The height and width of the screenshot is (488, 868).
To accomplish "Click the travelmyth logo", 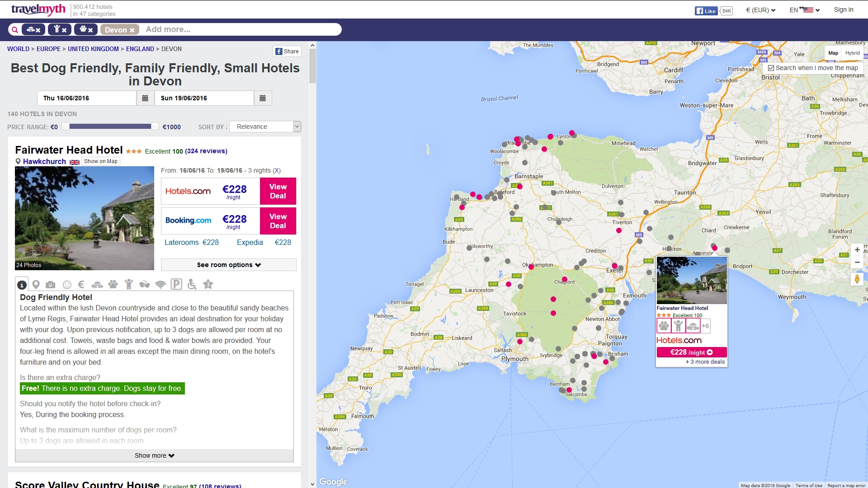I will click(38, 9).
